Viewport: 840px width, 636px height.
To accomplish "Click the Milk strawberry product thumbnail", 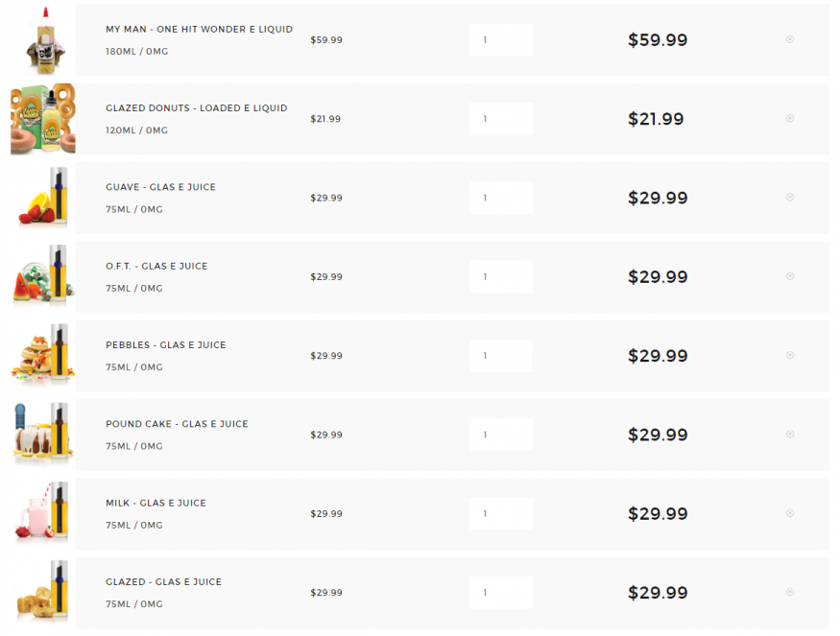I will (x=43, y=513).
